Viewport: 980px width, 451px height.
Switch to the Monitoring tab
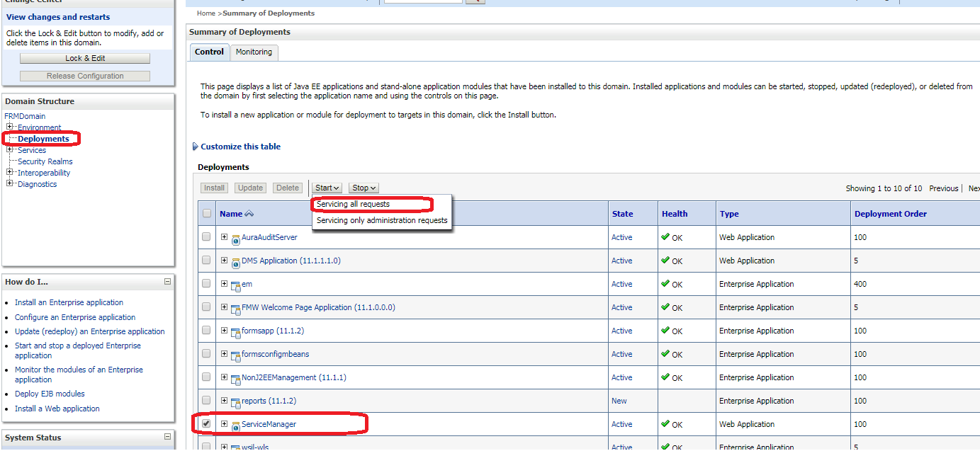(254, 52)
